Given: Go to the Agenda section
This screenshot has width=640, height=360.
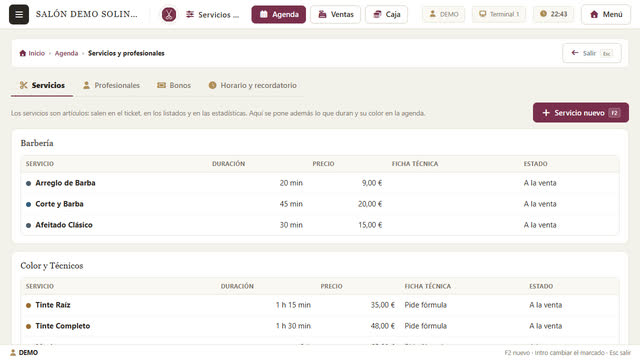Looking at the screenshot, I should click(278, 14).
